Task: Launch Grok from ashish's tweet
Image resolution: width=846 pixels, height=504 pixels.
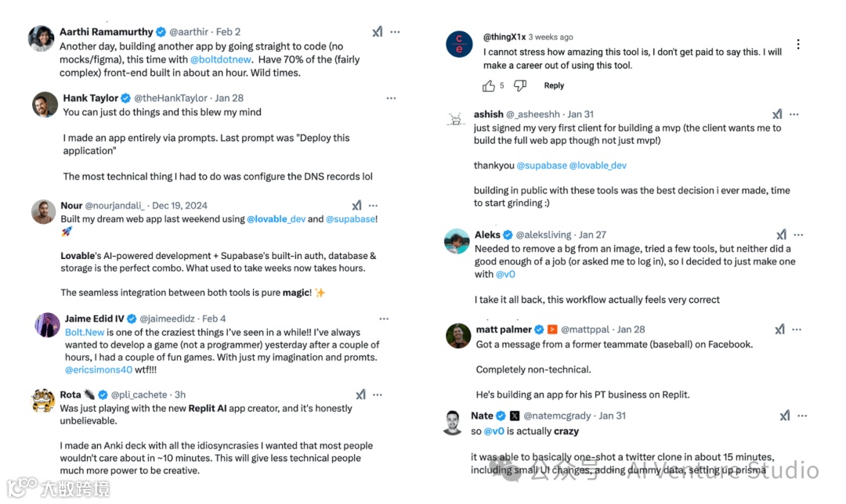Action: (777, 114)
